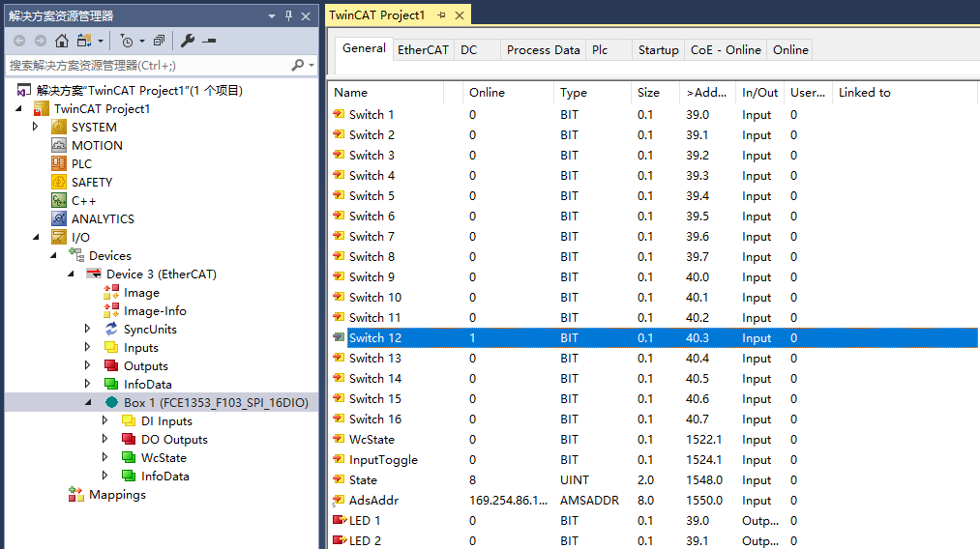Click the SyncUnits icon

[x=111, y=330]
